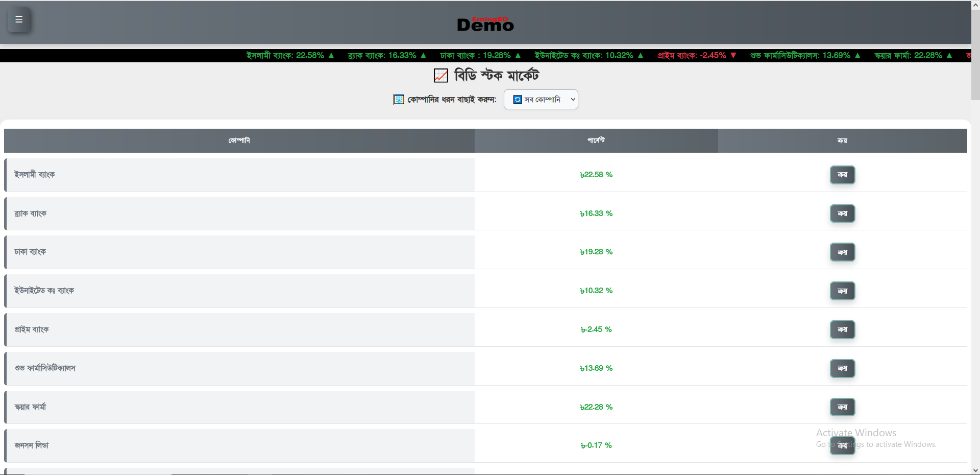Click the ৳10.32 % percentage value
Image resolution: width=980 pixels, height=475 pixels.
(596, 291)
